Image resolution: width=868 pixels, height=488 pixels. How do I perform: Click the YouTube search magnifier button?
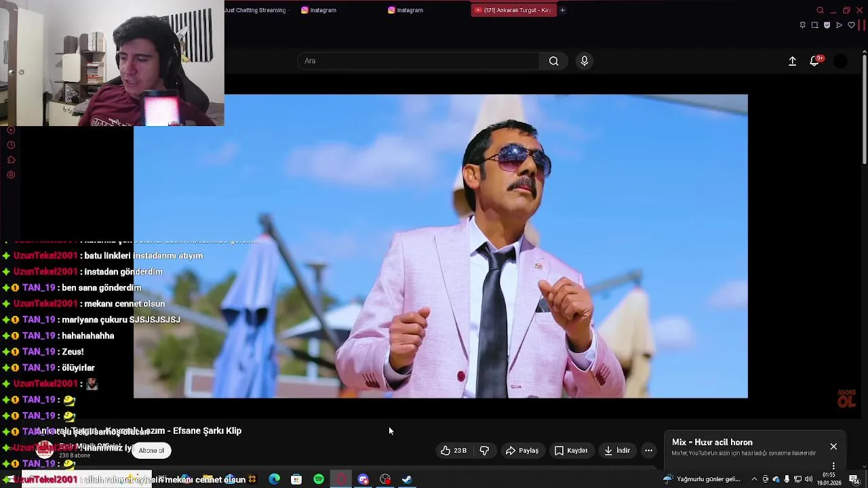click(554, 61)
